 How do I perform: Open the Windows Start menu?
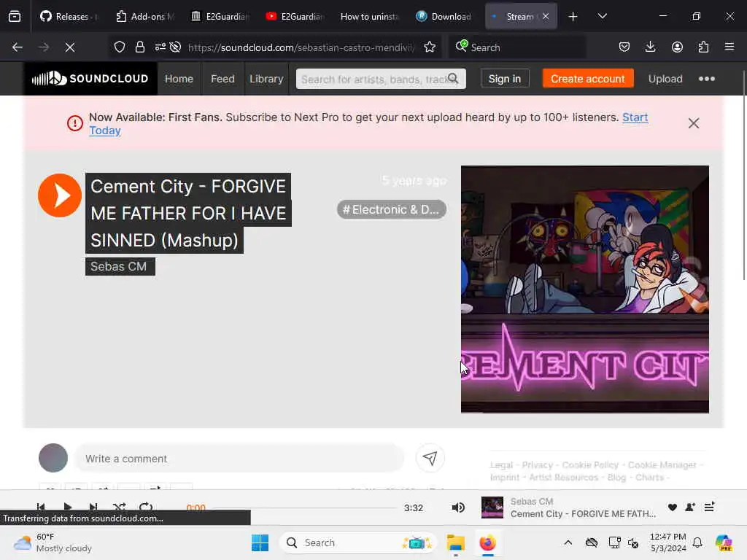click(260, 542)
